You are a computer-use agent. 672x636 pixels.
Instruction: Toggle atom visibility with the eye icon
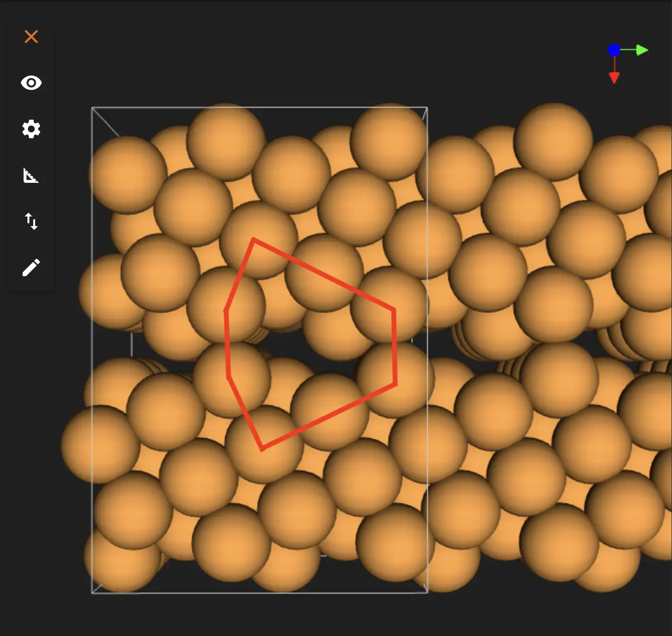31,83
